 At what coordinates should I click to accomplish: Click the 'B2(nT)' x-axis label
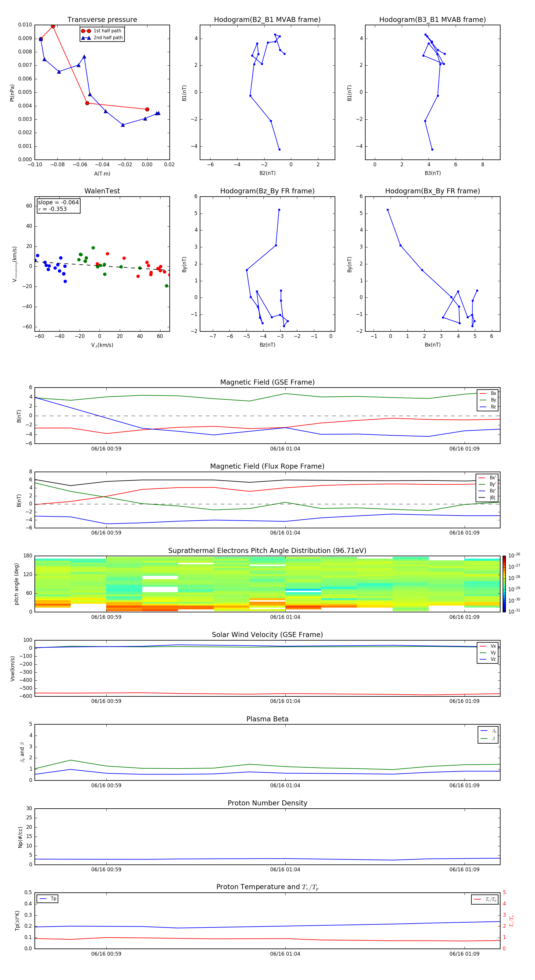(x=267, y=173)
